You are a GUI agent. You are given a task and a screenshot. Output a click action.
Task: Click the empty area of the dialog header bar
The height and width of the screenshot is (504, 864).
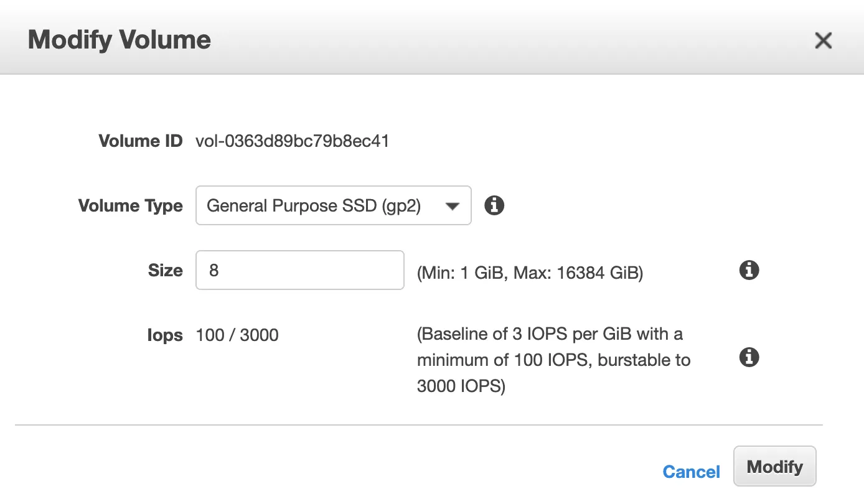click(x=498, y=40)
